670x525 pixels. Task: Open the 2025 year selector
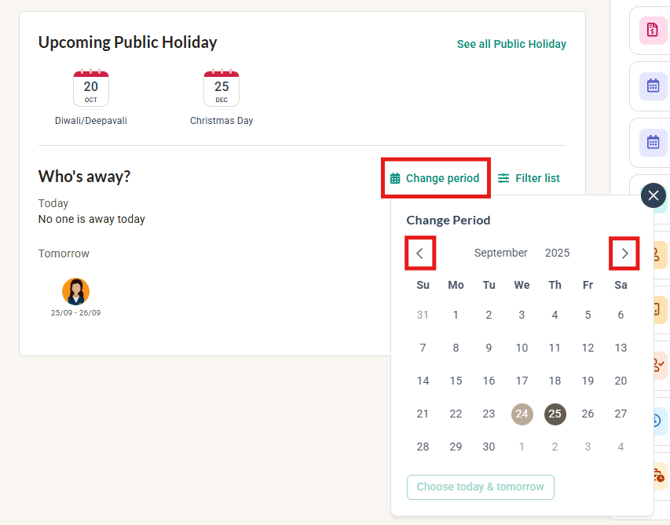pos(557,253)
